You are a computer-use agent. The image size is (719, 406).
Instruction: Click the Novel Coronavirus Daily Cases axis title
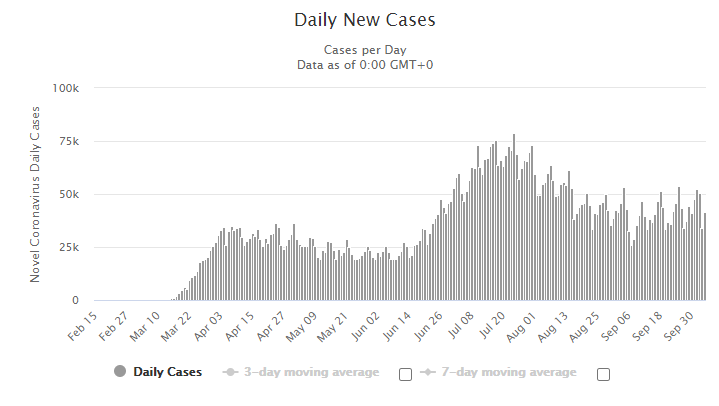coord(35,194)
